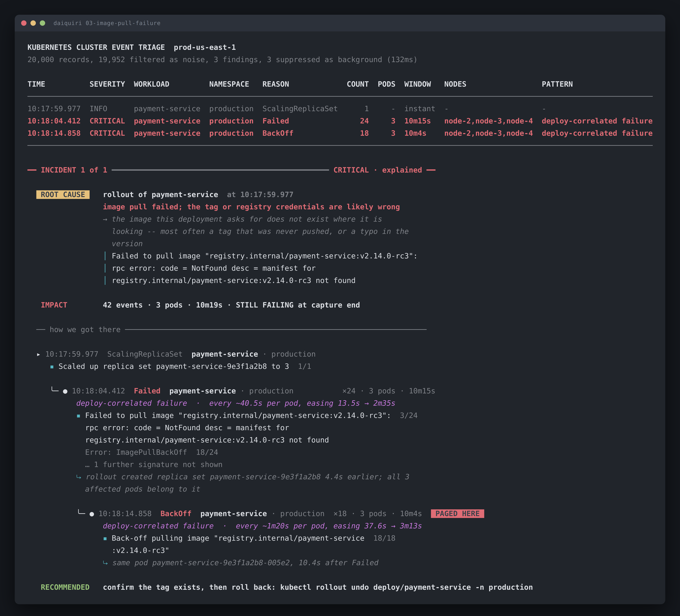Click the green window button in title bar
Screen dimensions: 680x616
tap(42, 23)
